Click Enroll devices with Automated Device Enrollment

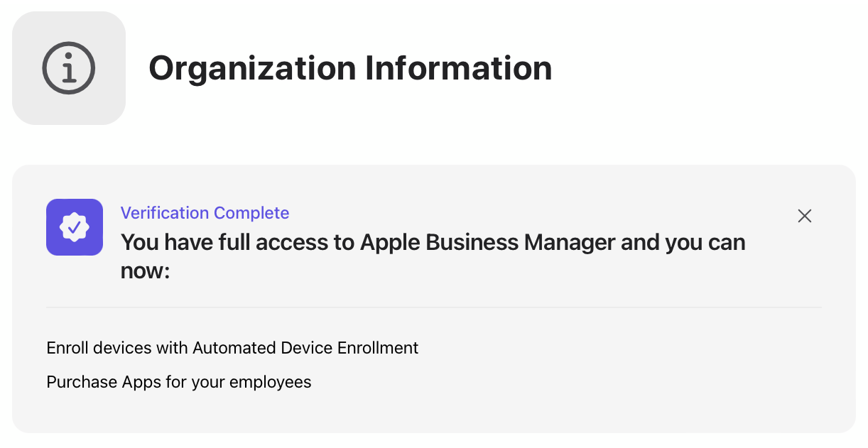click(x=232, y=348)
